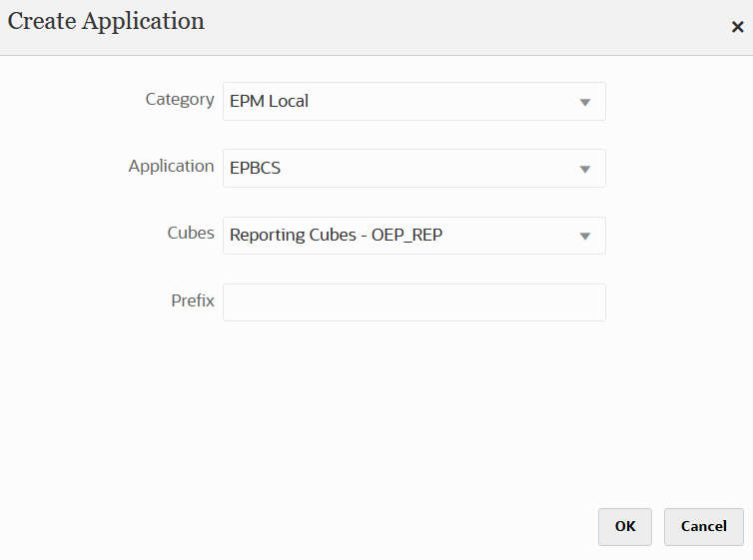The height and width of the screenshot is (560, 753).
Task: Click the EPM Local selection text
Action: coord(269,102)
